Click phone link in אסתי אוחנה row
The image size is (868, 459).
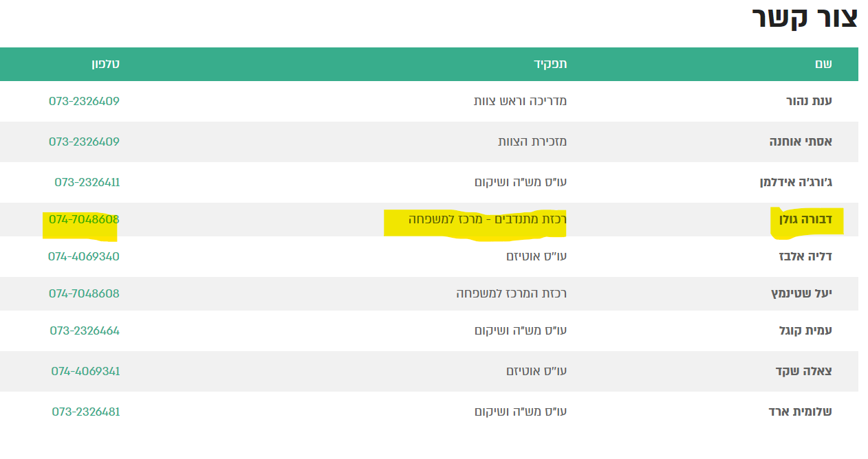coord(84,142)
